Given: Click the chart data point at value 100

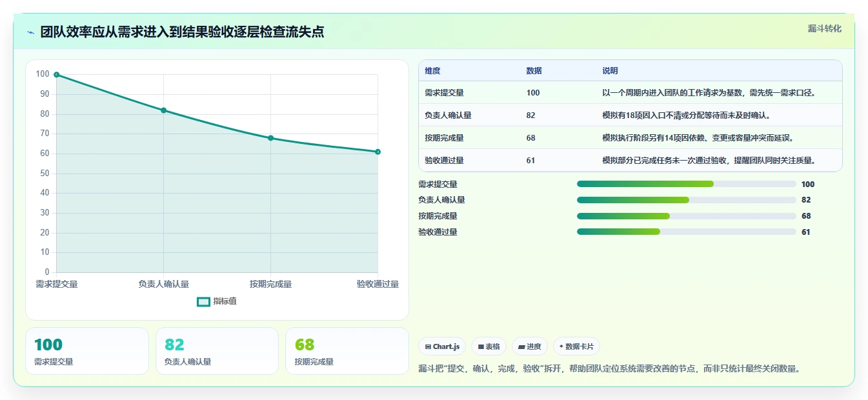Looking at the screenshot, I should 57,75.
